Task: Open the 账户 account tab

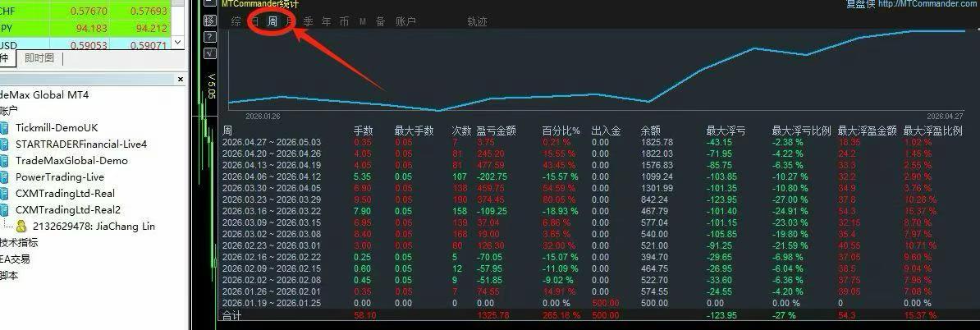Action: (405, 21)
